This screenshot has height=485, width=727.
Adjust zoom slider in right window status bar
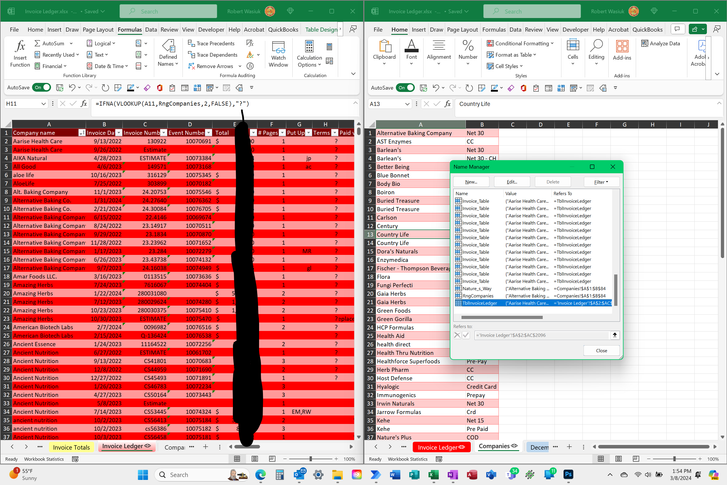click(675, 459)
